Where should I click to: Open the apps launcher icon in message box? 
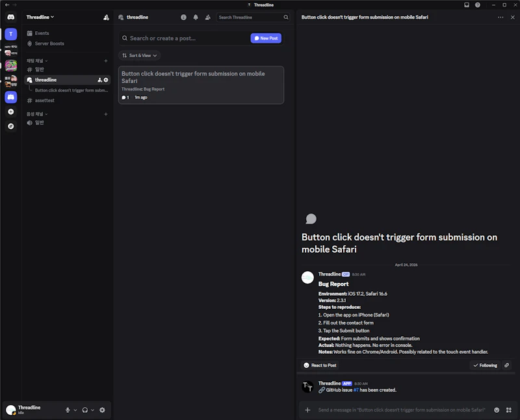pos(509,410)
